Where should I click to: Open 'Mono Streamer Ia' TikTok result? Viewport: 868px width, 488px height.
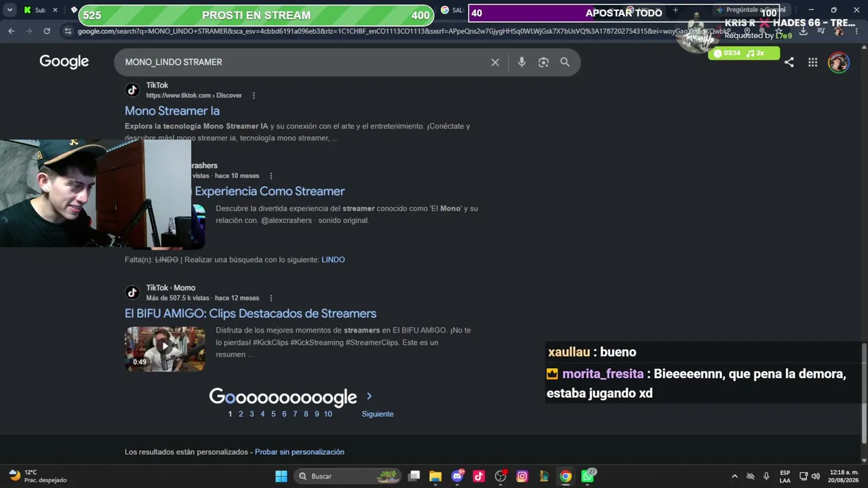172,111
